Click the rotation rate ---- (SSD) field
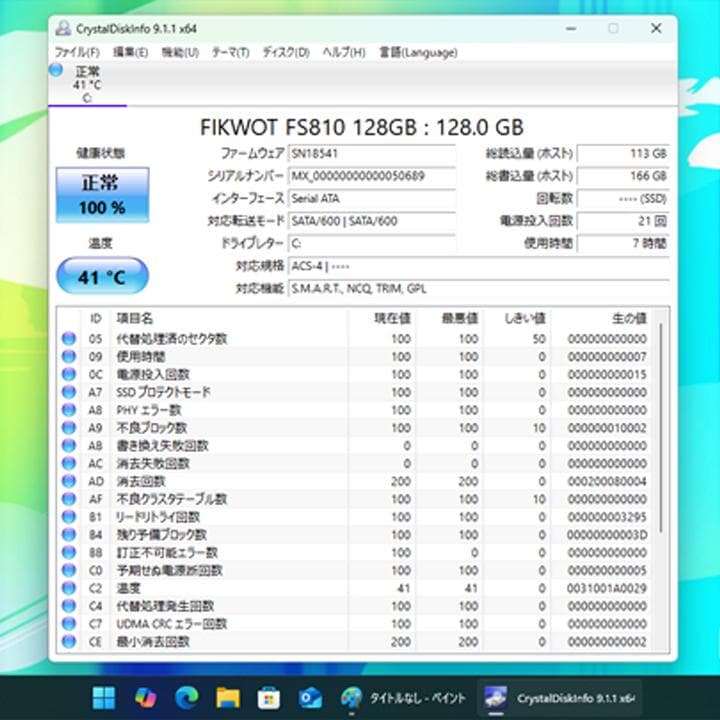The height and width of the screenshot is (720, 720). [623, 198]
